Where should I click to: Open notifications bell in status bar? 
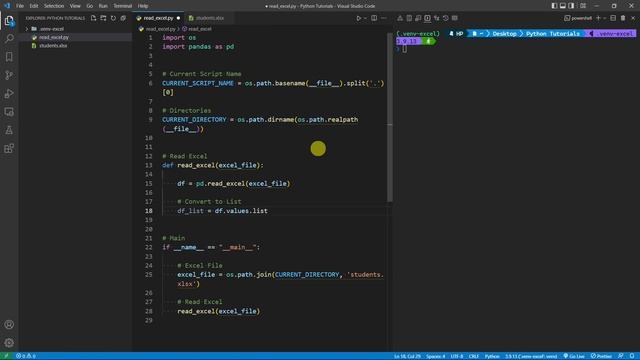[x=632, y=356]
